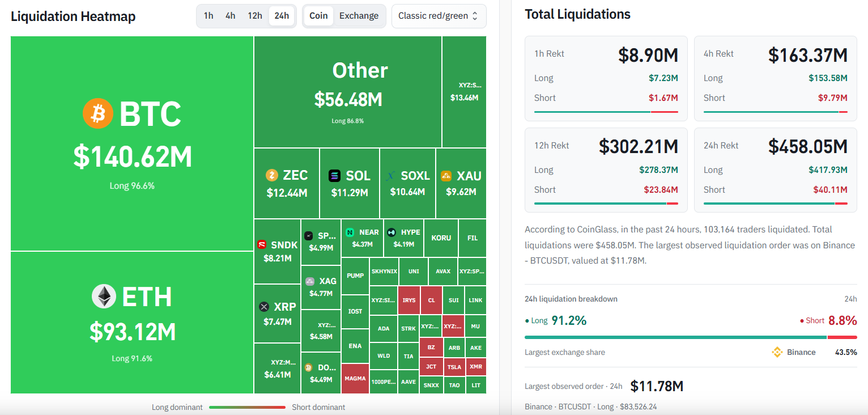Click the Binance logo beside largest exchange share

coord(777,352)
